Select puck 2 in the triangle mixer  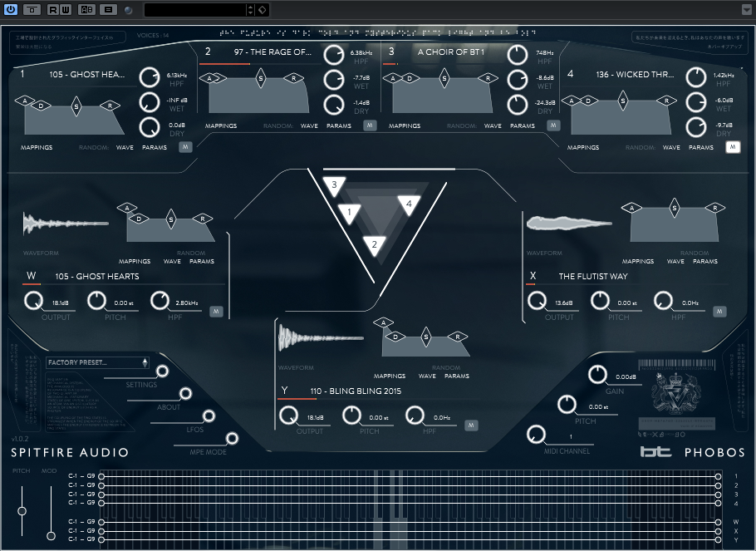(x=374, y=245)
